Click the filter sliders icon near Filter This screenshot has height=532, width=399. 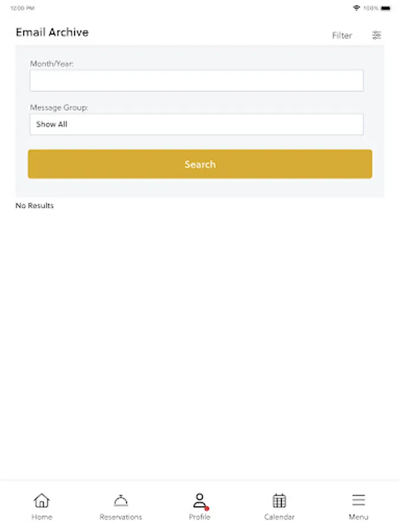(x=377, y=35)
